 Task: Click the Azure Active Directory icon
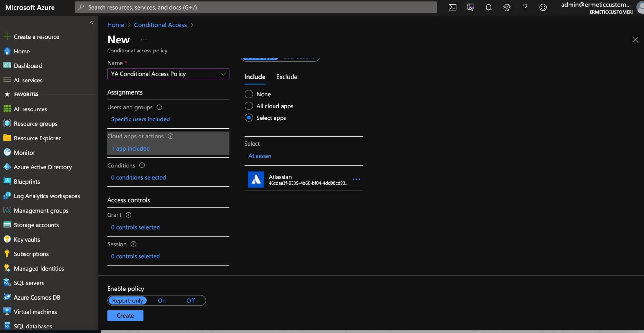7,167
